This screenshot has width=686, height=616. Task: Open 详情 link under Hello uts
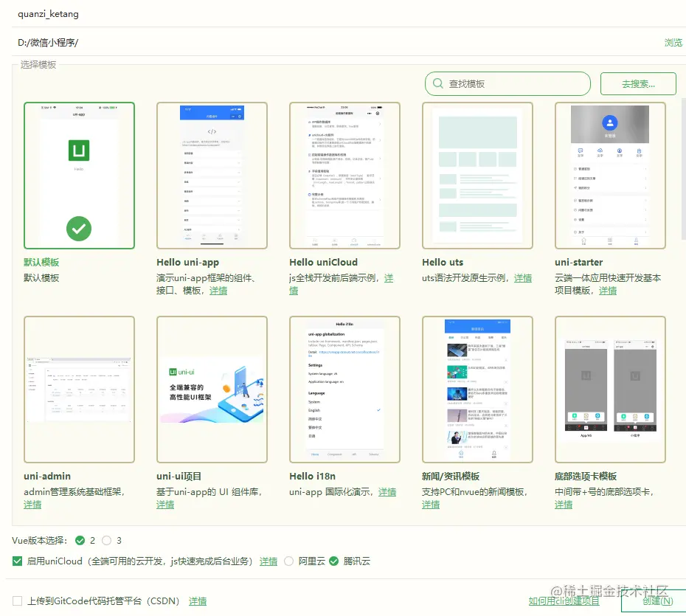point(523,278)
